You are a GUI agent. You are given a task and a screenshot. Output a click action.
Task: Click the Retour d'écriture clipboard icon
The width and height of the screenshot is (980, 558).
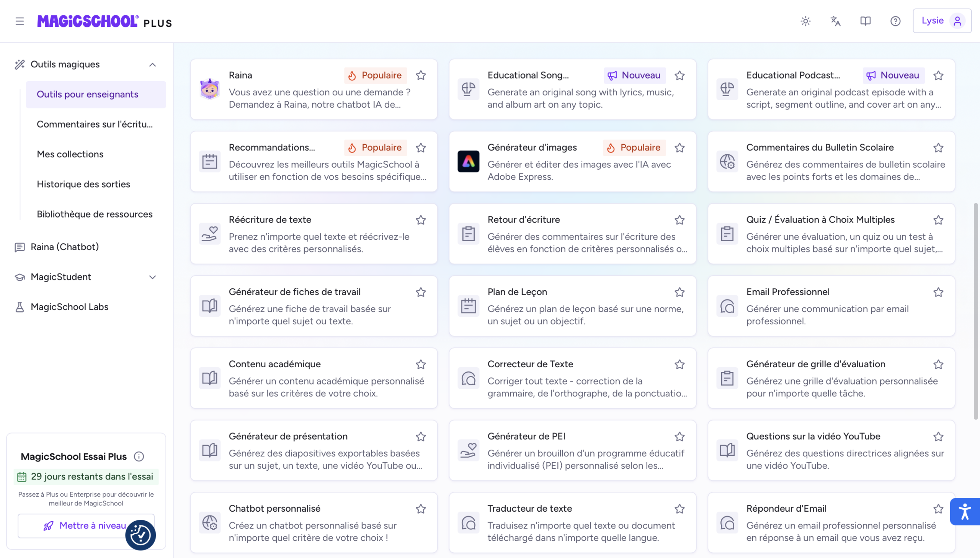[468, 233]
